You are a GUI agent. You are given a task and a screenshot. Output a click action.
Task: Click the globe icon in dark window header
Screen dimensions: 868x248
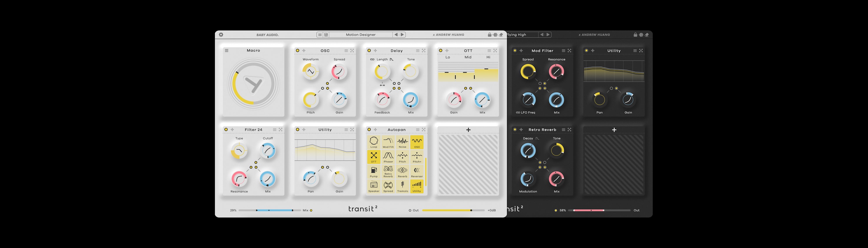pos(641,35)
